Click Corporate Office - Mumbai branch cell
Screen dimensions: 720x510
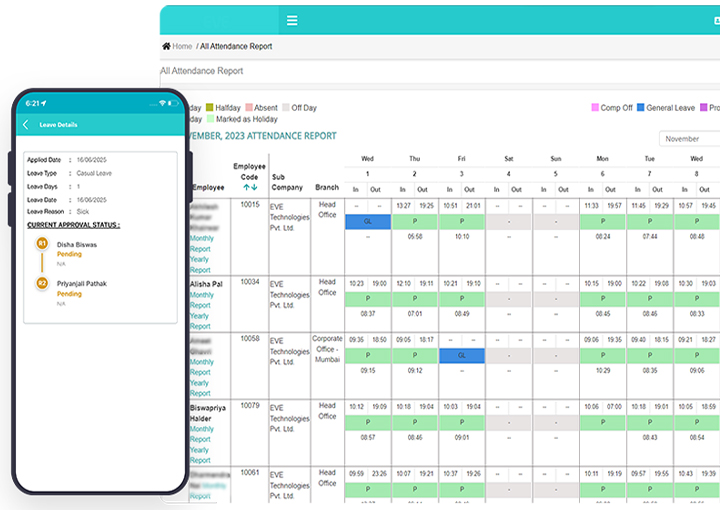pos(327,349)
